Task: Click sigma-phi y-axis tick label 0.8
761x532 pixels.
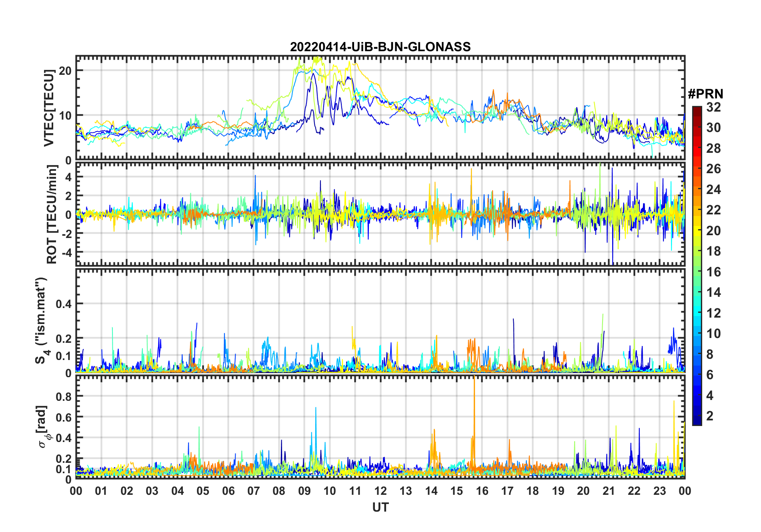Action: click(64, 396)
